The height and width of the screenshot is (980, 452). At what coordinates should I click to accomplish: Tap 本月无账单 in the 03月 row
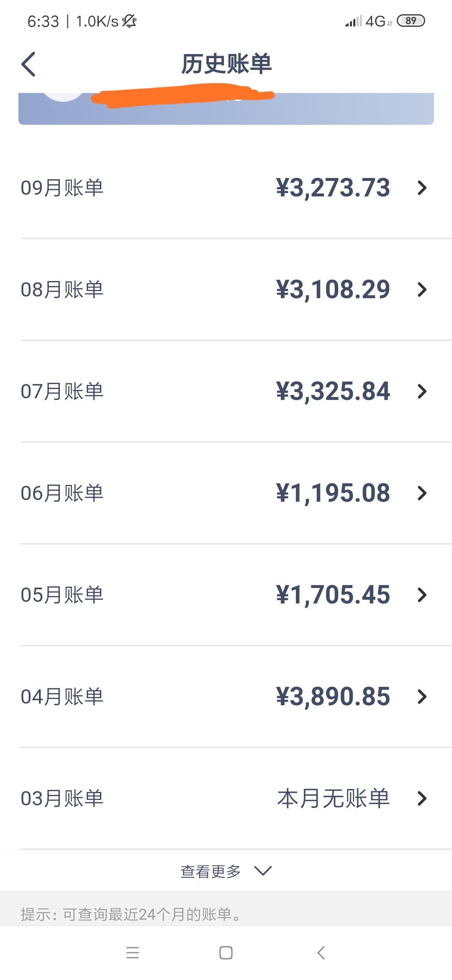click(334, 798)
